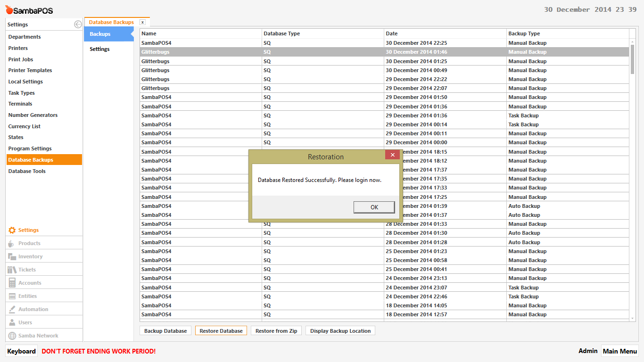Image resolution: width=644 pixels, height=362 pixels.
Task: Collapse the Settings panel with back arrow
Action: 78,25
